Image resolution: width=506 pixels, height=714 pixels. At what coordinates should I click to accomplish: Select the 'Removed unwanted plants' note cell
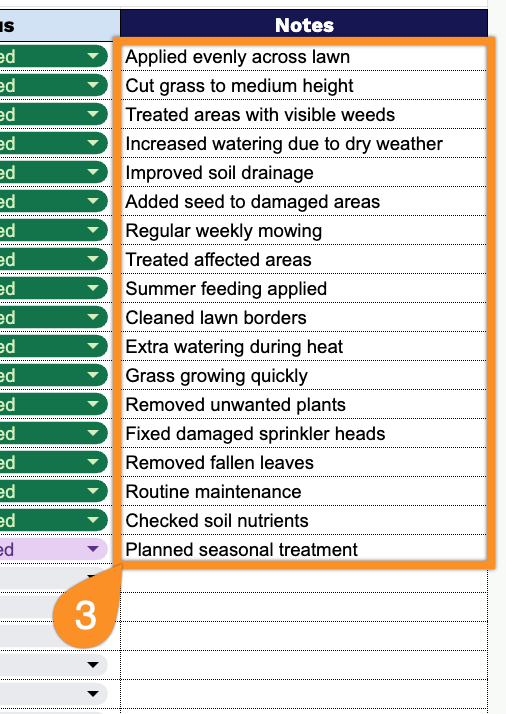(x=304, y=404)
